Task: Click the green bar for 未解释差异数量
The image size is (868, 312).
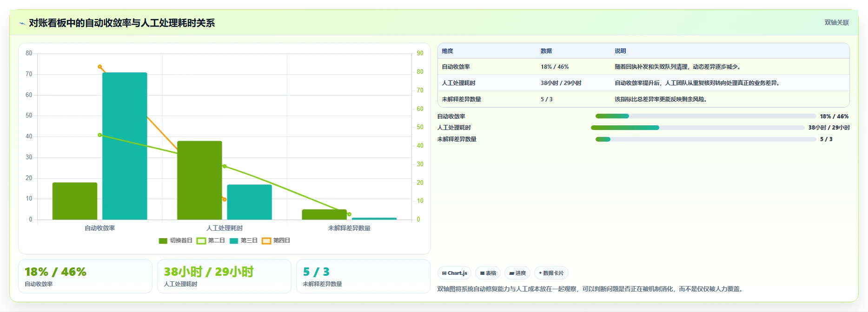Action: tap(325, 214)
